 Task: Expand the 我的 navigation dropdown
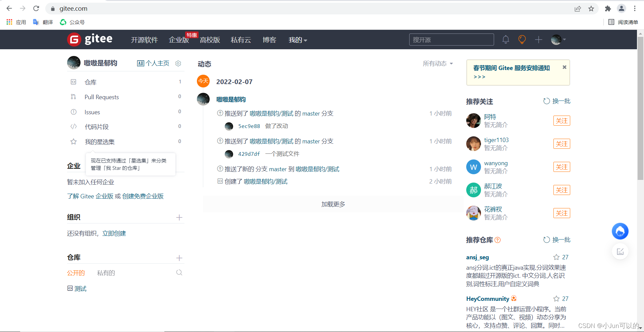(x=298, y=40)
